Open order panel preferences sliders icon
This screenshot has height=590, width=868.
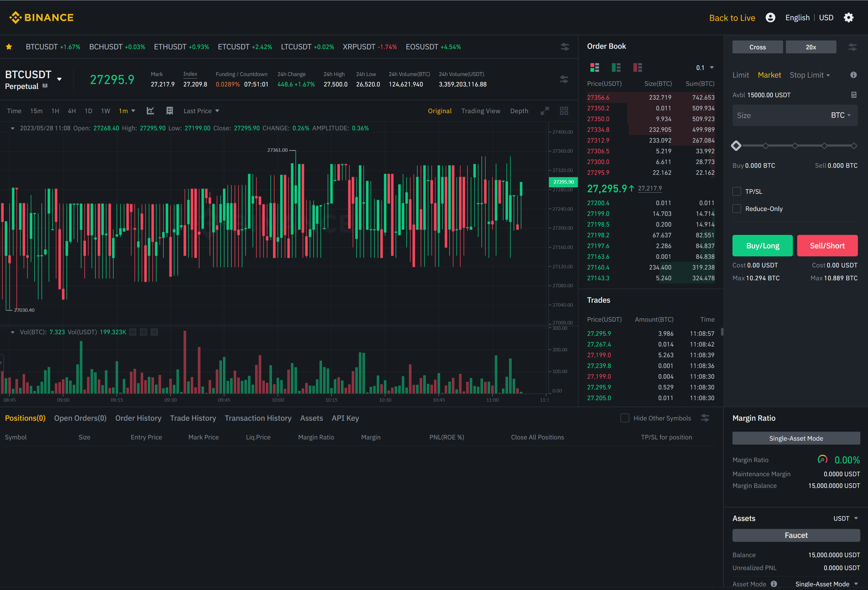point(852,47)
